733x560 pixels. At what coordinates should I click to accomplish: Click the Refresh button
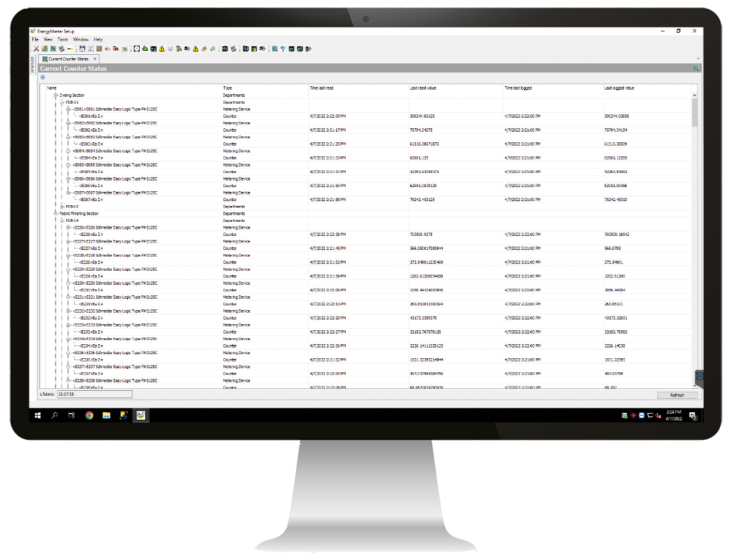pos(677,395)
